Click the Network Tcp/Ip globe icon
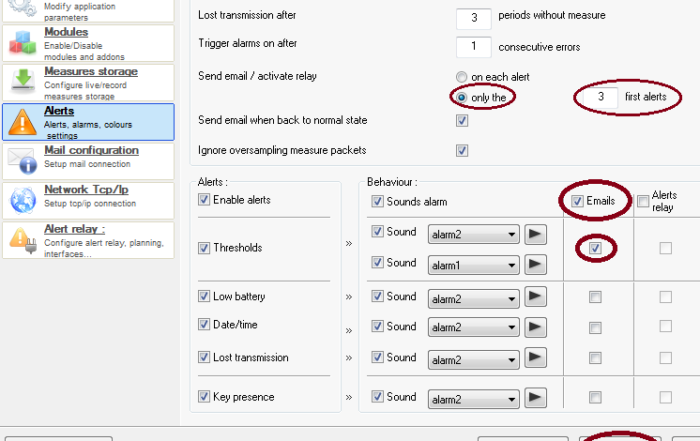Image resolution: width=700 pixels, height=441 pixels. tap(23, 200)
